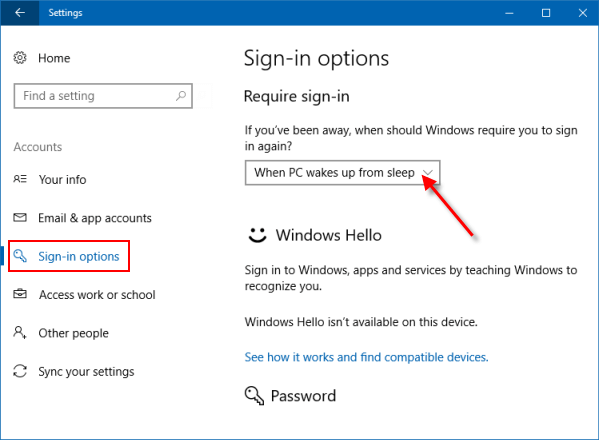Minimize the Settings window
Image resolution: width=599 pixels, height=440 pixels.
pyautogui.click(x=509, y=13)
